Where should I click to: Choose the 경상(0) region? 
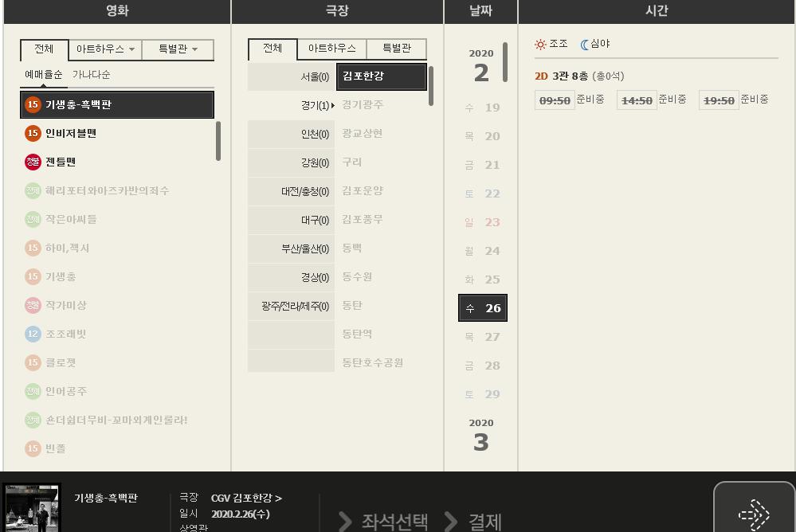[292, 277]
